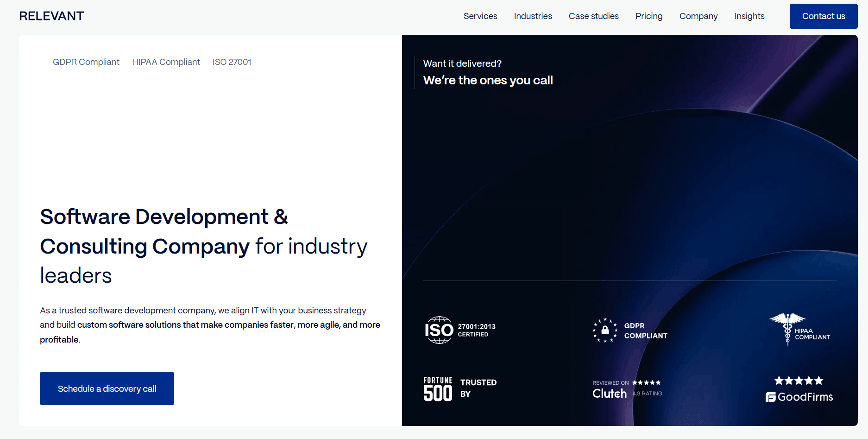Click the RELEVANT logo

[51, 16]
